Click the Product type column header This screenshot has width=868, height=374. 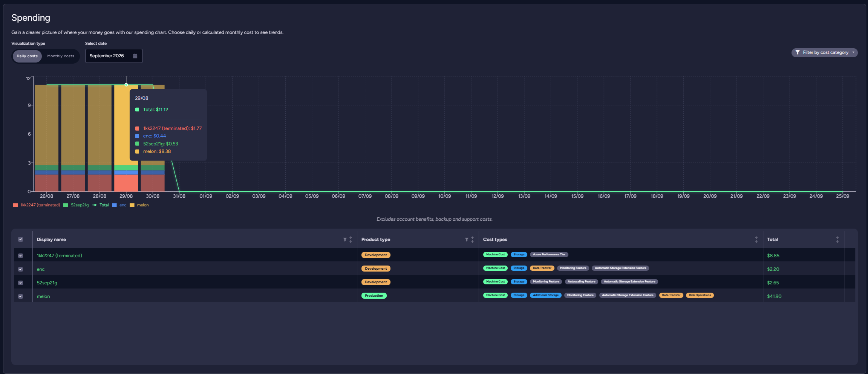pyautogui.click(x=376, y=240)
